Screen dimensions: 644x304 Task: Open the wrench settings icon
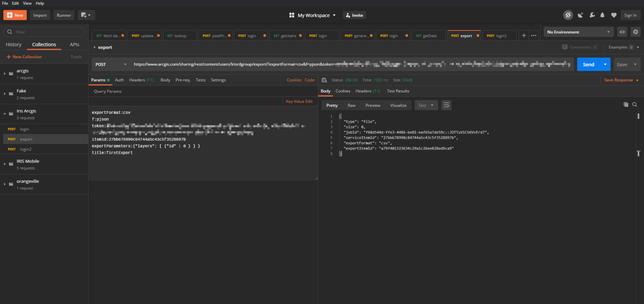[592, 15]
